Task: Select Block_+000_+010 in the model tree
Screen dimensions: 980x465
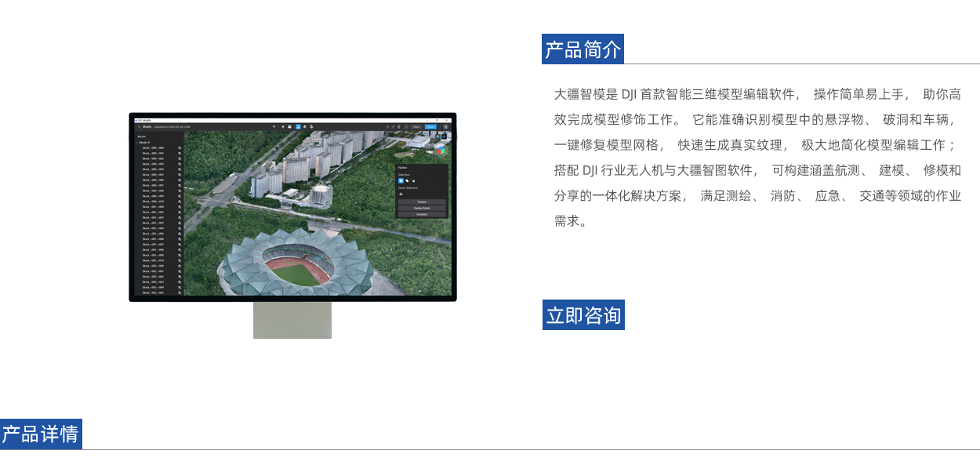Action: [153, 202]
